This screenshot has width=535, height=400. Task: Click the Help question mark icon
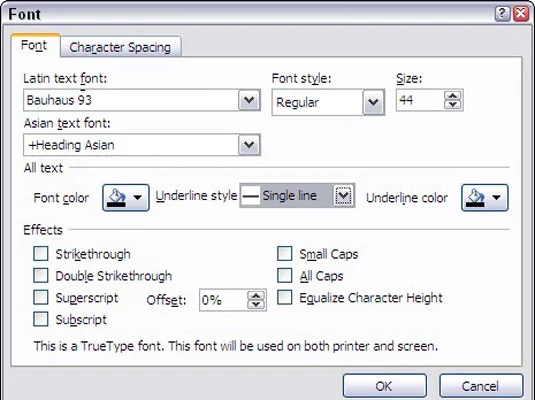[502, 14]
